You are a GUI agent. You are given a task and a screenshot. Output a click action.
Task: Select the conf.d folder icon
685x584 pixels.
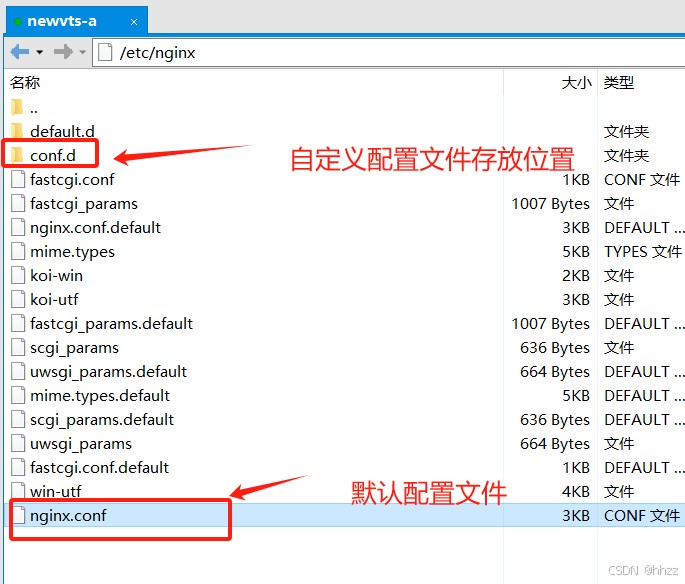[x=17, y=155]
